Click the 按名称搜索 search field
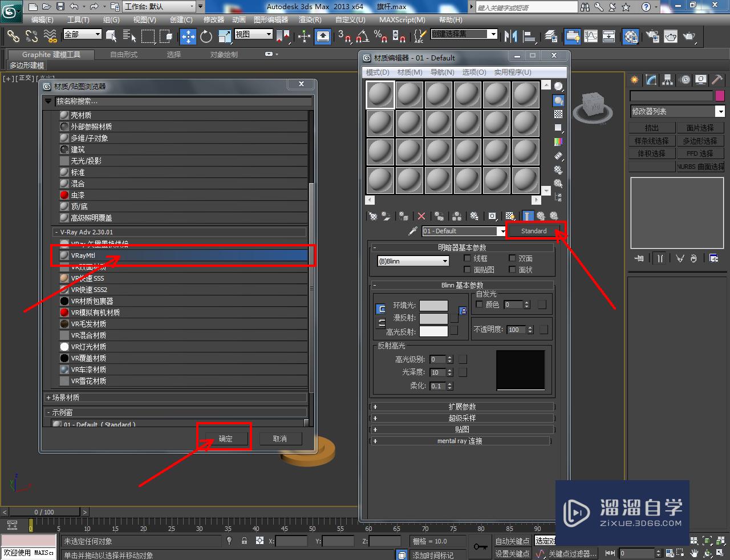 [x=183, y=102]
